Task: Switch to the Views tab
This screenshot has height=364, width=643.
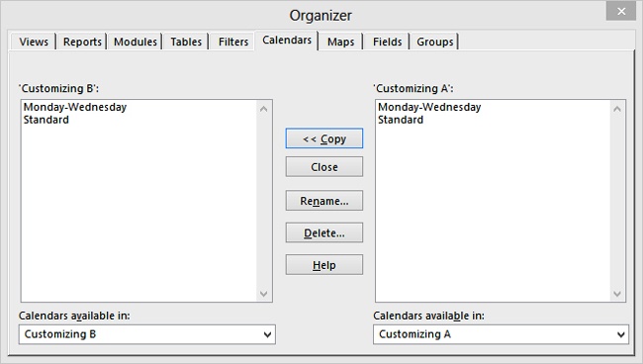Action: pyautogui.click(x=34, y=42)
